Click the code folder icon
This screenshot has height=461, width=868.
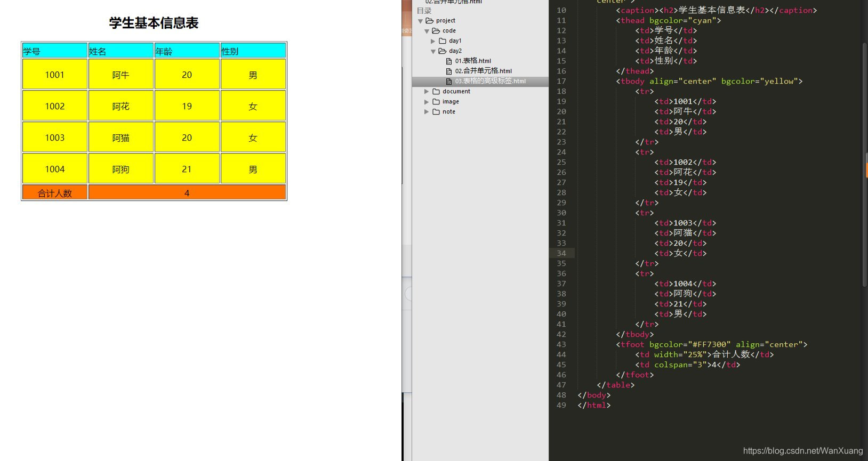click(x=436, y=31)
